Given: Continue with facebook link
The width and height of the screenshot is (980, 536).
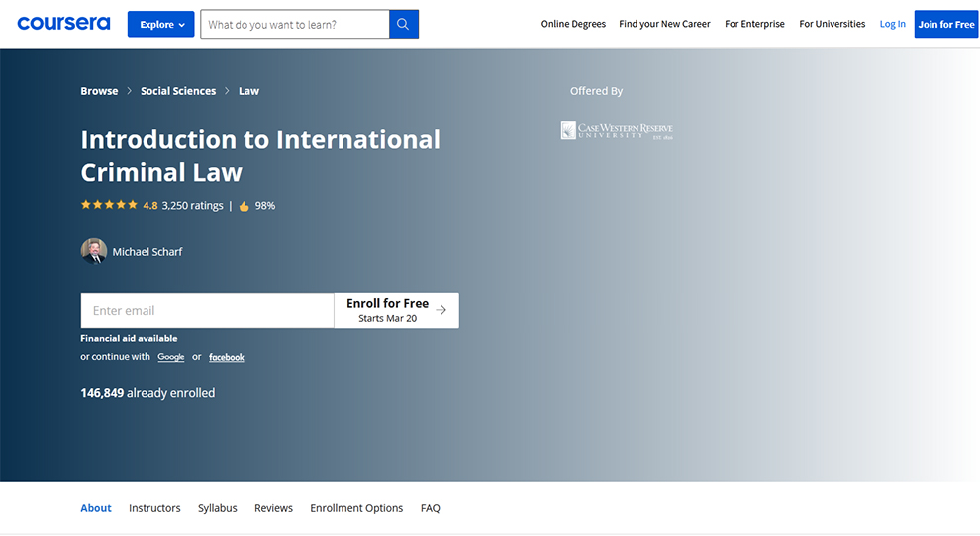Looking at the screenshot, I should pyautogui.click(x=227, y=357).
